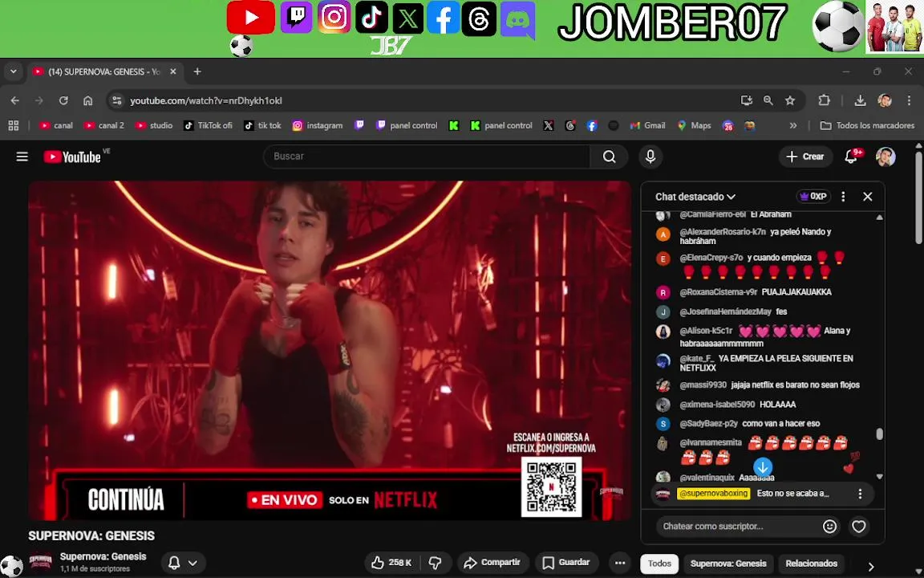924x578 pixels.
Task: Close the SUPERNOVA: GENESIS browser tab
Action: click(173, 71)
